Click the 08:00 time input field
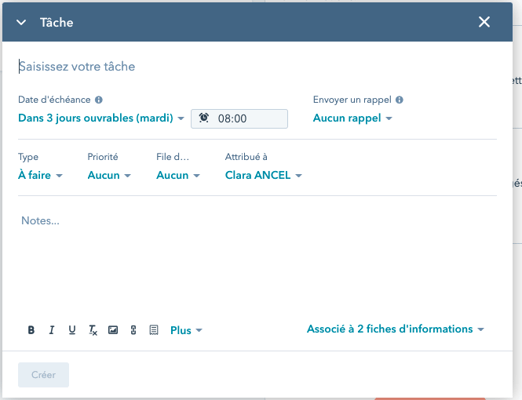 coord(239,119)
